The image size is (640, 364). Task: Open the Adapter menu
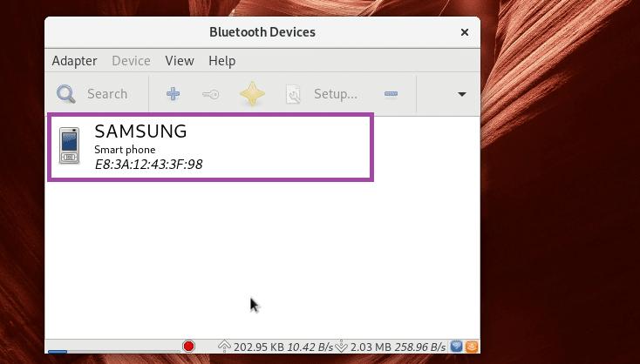(x=74, y=61)
